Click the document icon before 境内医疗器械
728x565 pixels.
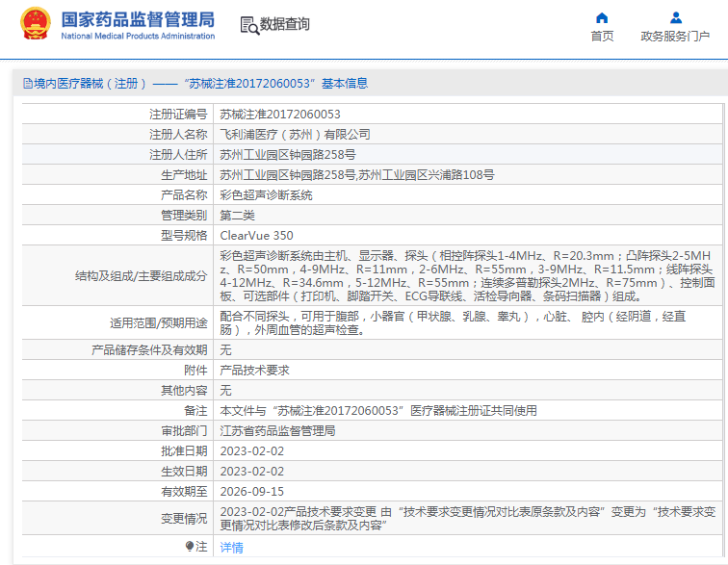28,84
